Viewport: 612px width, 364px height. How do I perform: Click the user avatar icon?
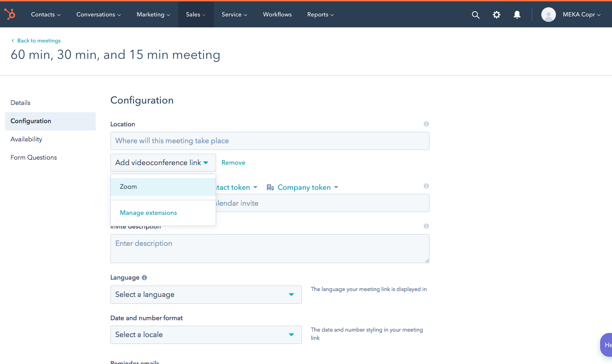tap(548, 15)
